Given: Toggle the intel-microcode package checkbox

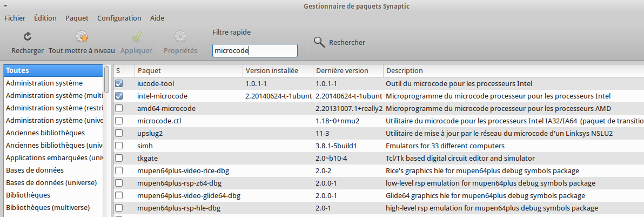Looking at the screenshot, I should 119,96.
